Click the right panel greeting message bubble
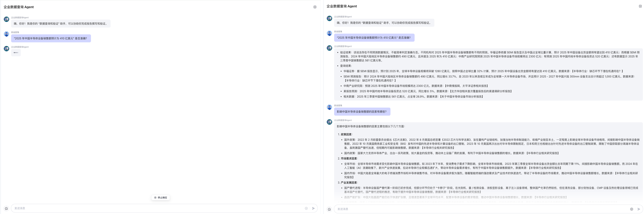 coord(384,23)
